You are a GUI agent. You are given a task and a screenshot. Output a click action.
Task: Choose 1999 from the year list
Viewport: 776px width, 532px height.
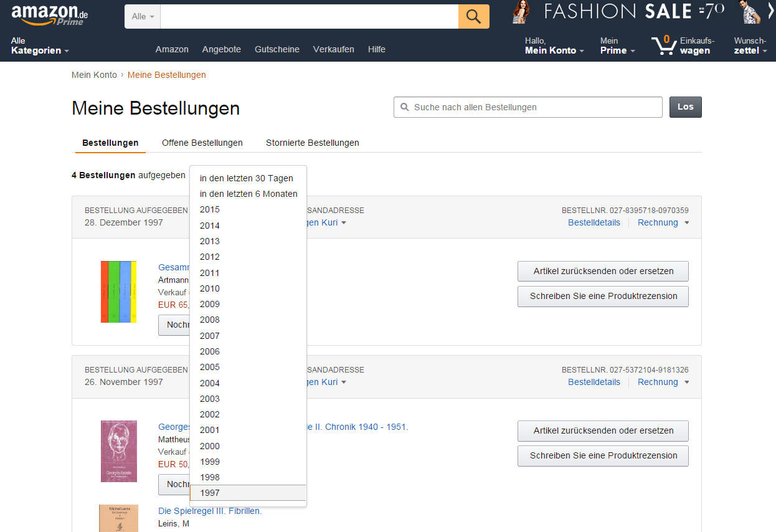pyautogui.click(x=248, y=462)
